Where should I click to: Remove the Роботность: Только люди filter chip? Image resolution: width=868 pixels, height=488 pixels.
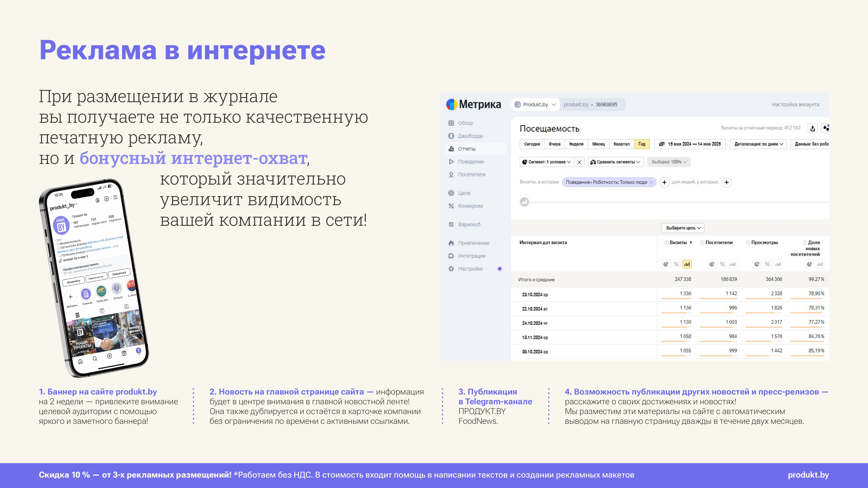coord(651,182)
